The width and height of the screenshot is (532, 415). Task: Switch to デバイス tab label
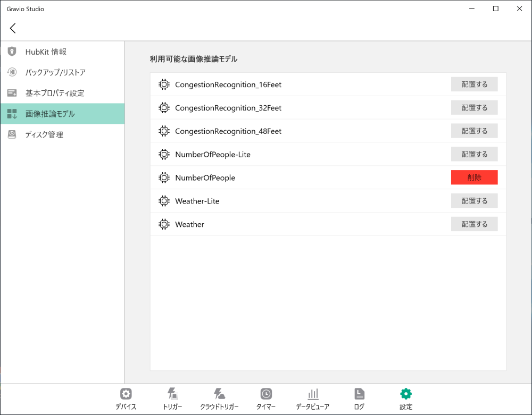[x=126, y=406]
